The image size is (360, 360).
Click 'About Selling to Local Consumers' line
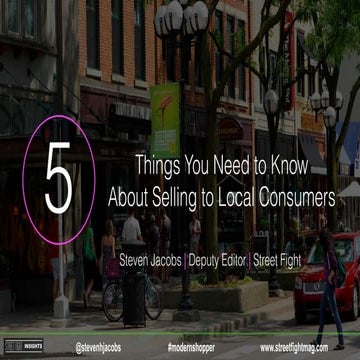click(x=221, y=197)
